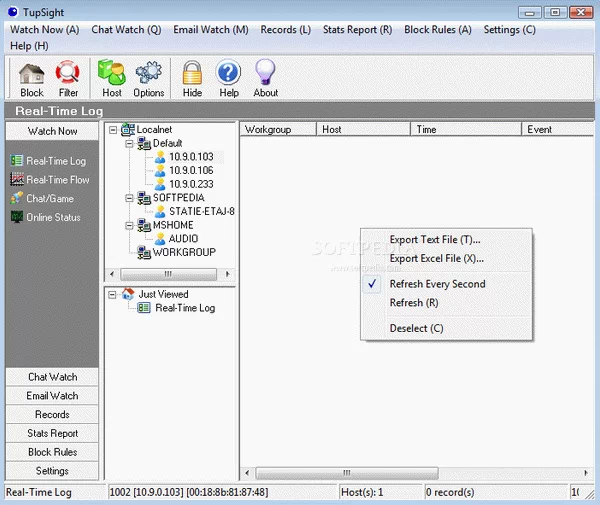Open Help question mark icon
This screenshot has width=600, height=505.
click(229, 78)
